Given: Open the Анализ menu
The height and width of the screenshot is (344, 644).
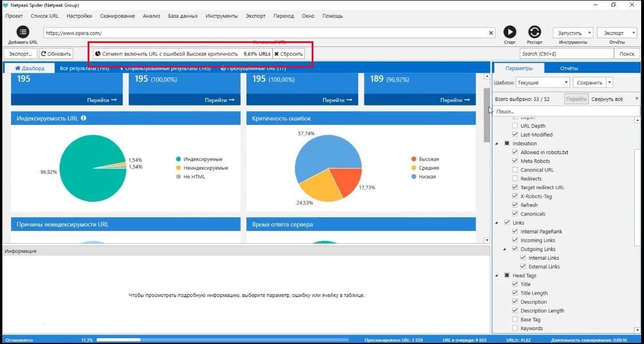Looking at the screenshot, I should pyautogui.click(x=151, y=16).
